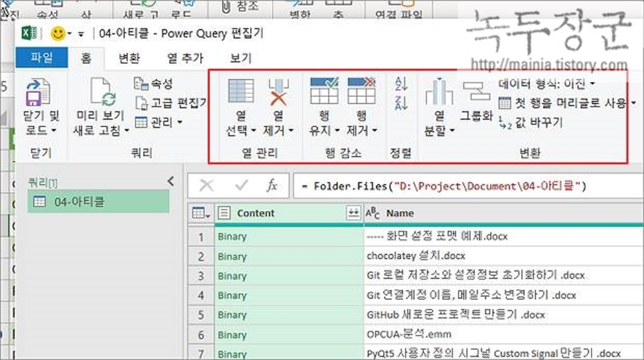Screen dimensions: 644x360
Task: Open the File (파일) tab
Action: click(x=41, y=58)
